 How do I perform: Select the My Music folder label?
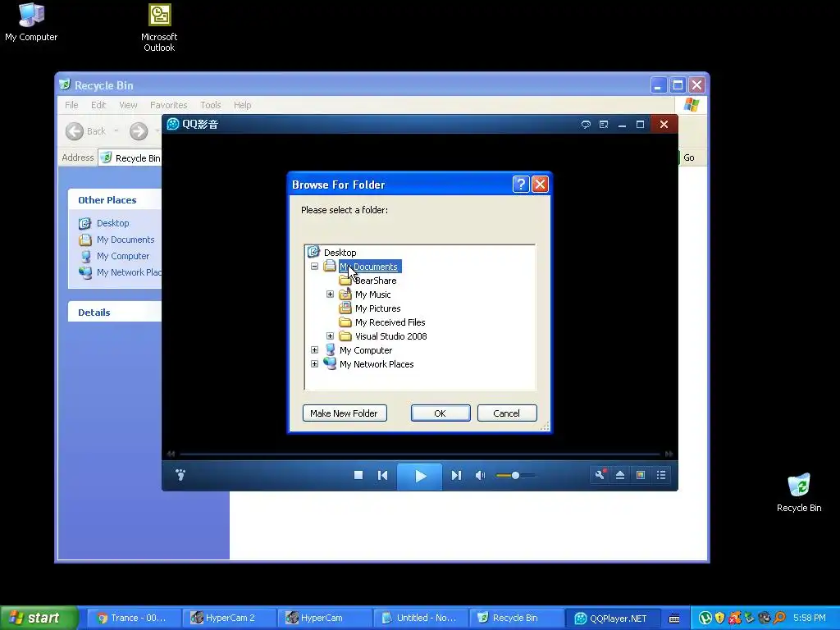click(x=373, y=294)
